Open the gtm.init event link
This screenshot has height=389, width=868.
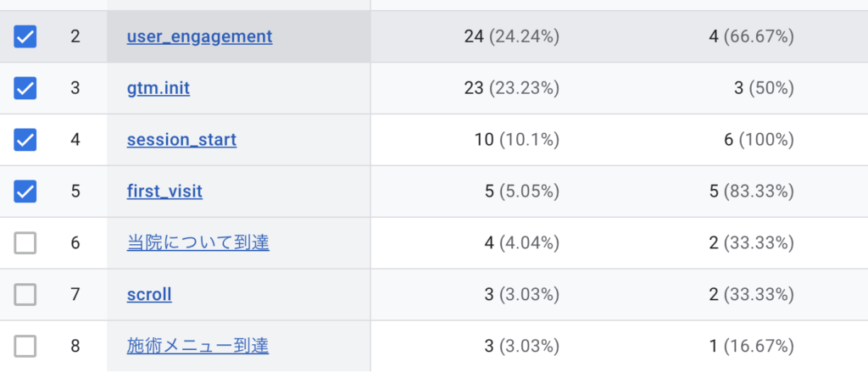tap(159, 88)
